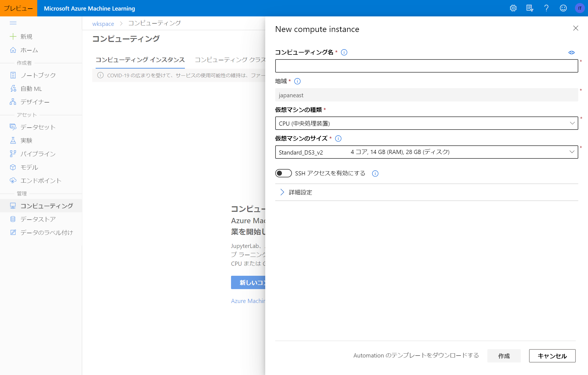The height and width of the screenshot is (375, 588).
Task: Select パイプライン in the sidebar
Action: [x=38, y=154]
